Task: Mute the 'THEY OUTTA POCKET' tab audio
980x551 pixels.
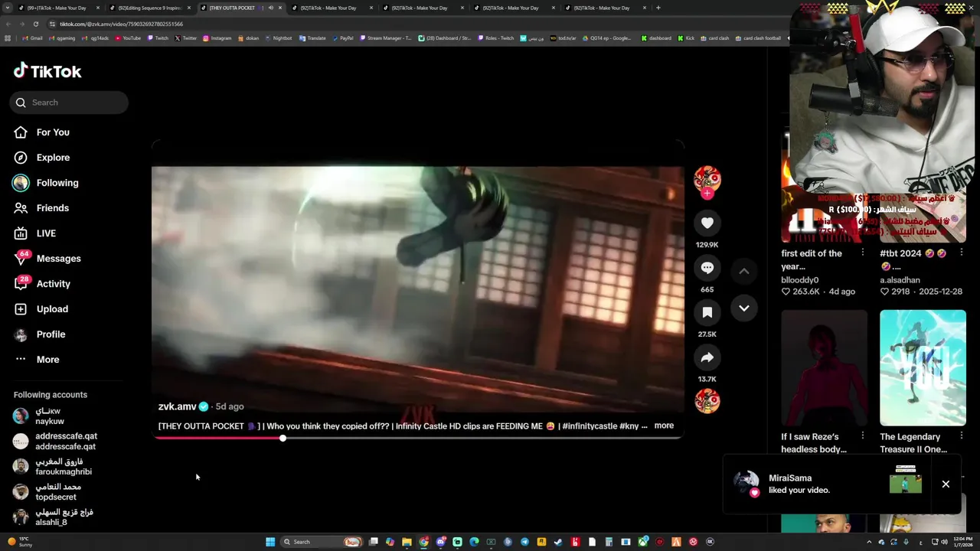Action: (270, 8)
